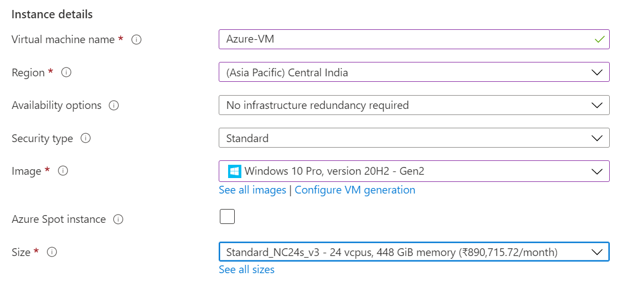Click the green validation checkmark in name field
The width and height of the screenshot is (644, 282).
599,40
